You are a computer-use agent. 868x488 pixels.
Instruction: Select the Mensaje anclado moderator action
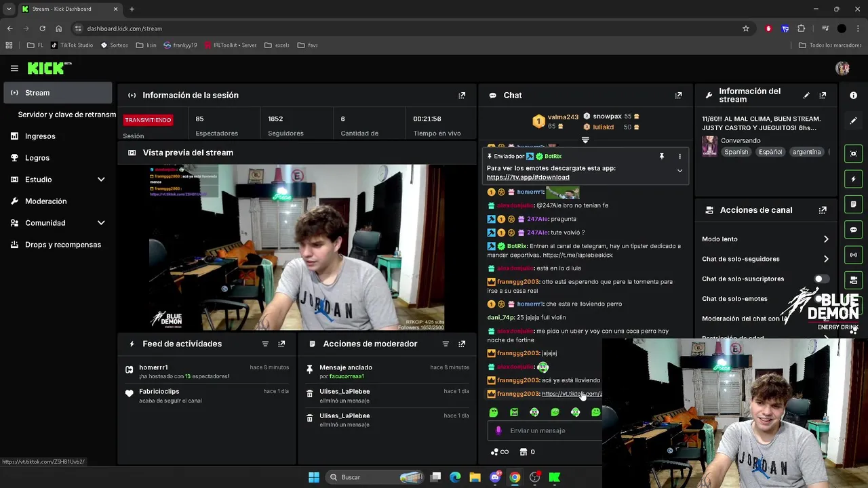pos(387,371)
